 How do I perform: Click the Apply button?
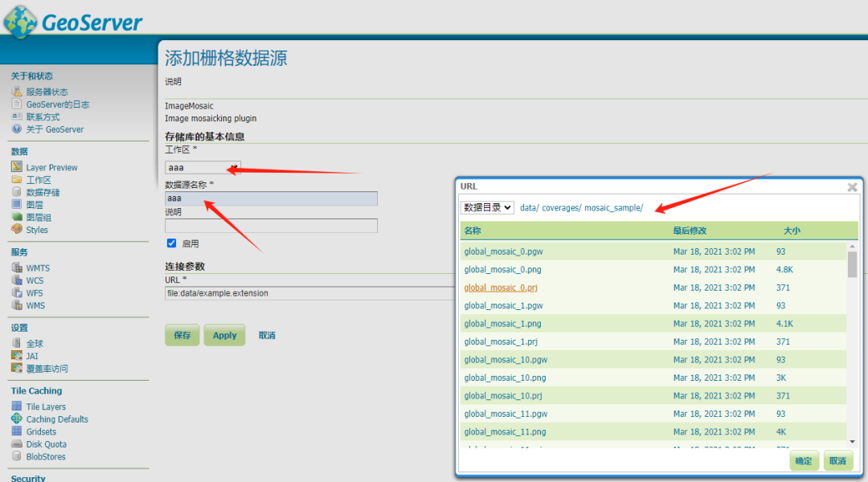click(x=225, y=335)
